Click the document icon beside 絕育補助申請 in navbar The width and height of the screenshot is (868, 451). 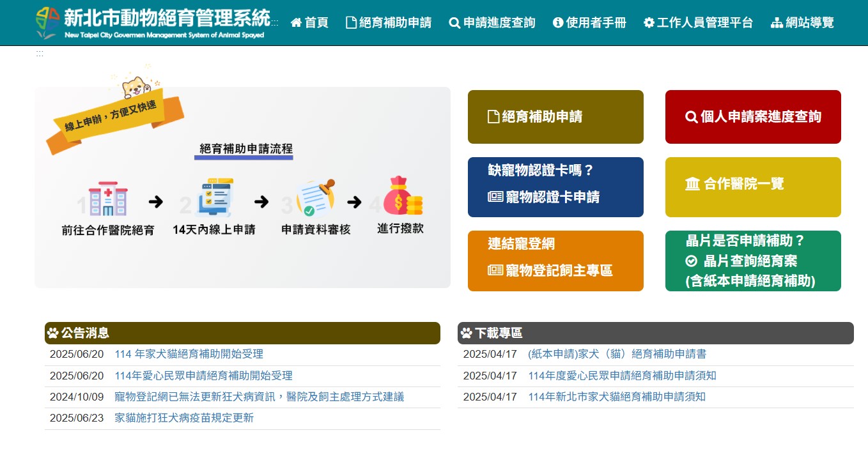pos(351,23)
